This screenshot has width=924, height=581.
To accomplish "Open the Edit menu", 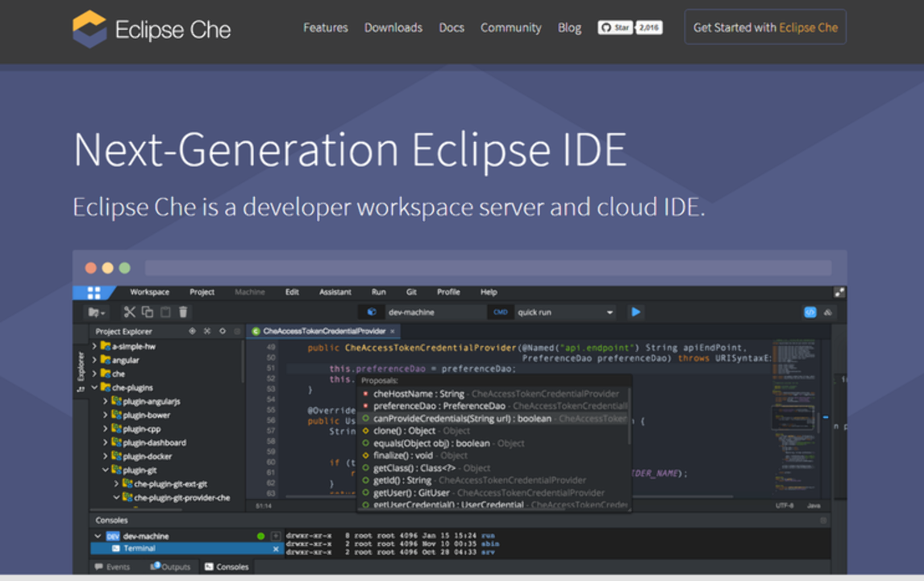I will point(293,292).
